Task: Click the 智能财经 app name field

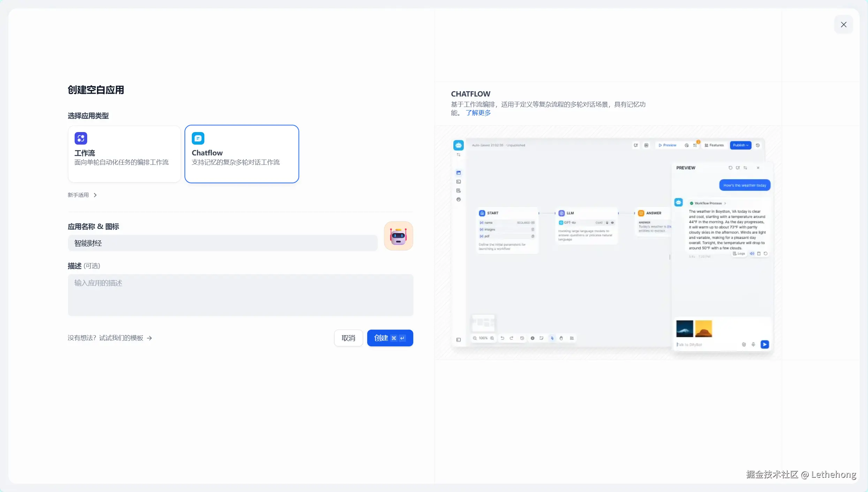Action: point(222,243)
